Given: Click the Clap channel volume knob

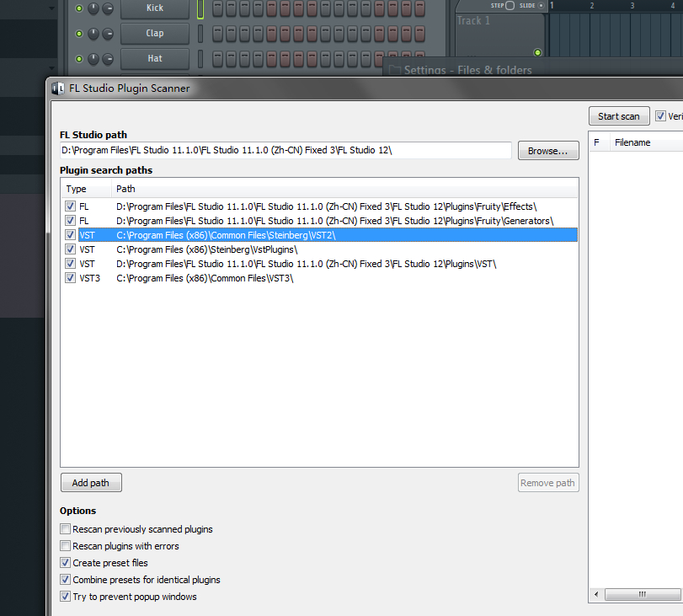Looking at the screenshot, I should 108,34.
